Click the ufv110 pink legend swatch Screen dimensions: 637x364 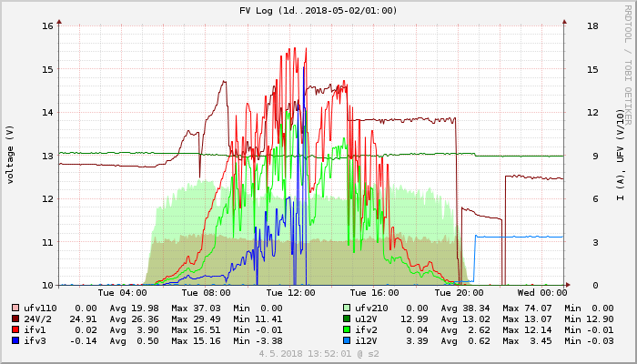coord(15,308)
